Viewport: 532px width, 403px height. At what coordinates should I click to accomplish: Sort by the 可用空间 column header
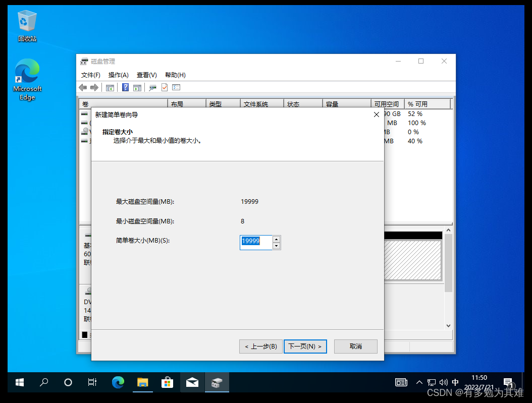click(388, 104)
